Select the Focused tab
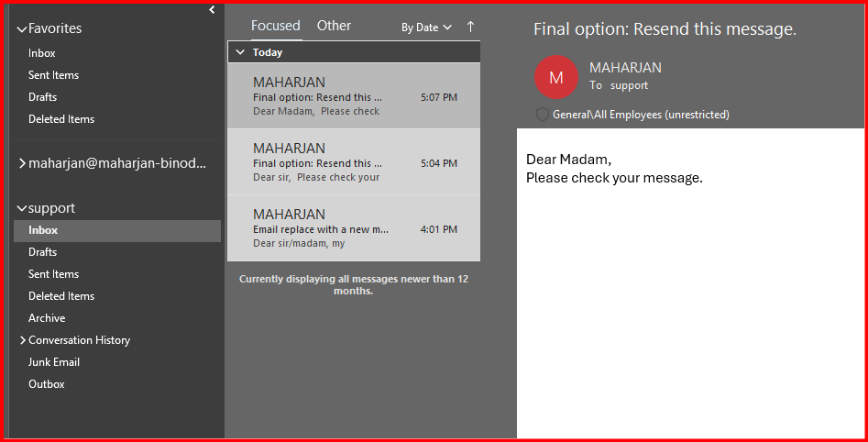868x442 pixels. click(275, 26)
